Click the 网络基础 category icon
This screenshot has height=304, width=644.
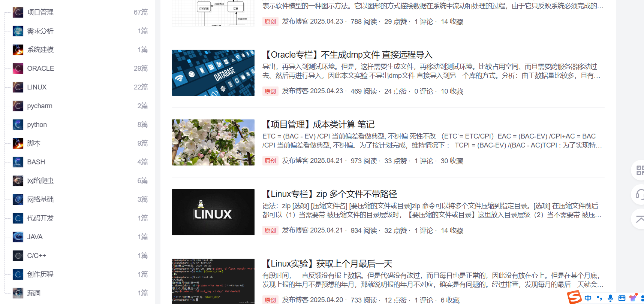tap(18, 200)
